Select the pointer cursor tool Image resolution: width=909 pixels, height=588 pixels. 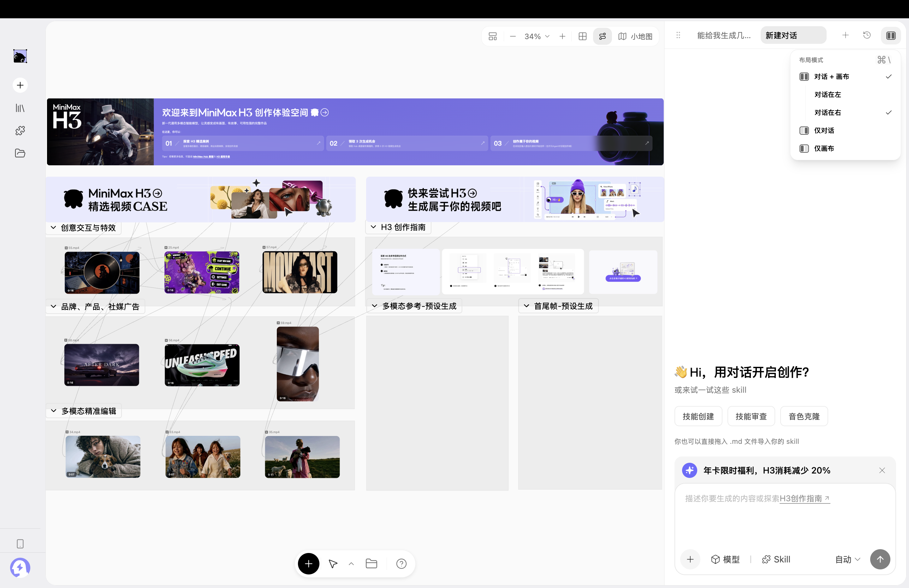pyautogui.click(x=333, y=564)
